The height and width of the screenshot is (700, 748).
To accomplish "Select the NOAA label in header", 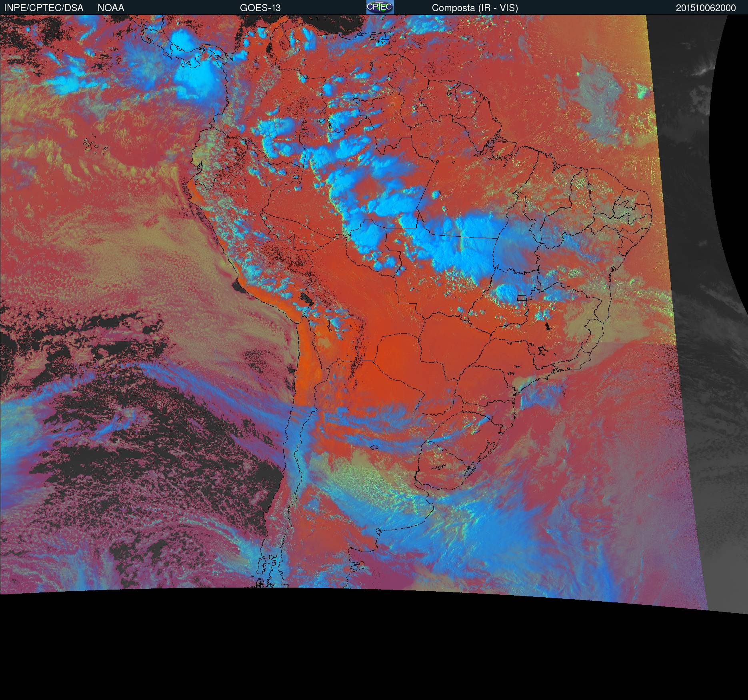I will coord(111,8).
